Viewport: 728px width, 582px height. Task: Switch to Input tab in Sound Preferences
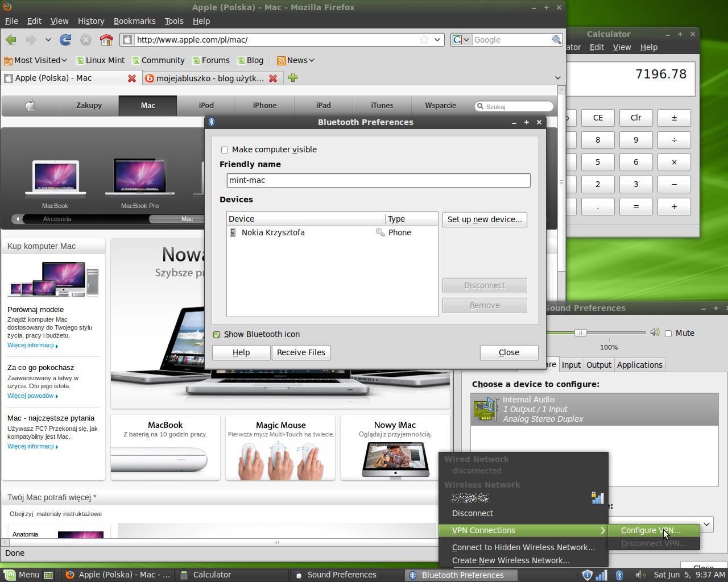tap(571, 365)
